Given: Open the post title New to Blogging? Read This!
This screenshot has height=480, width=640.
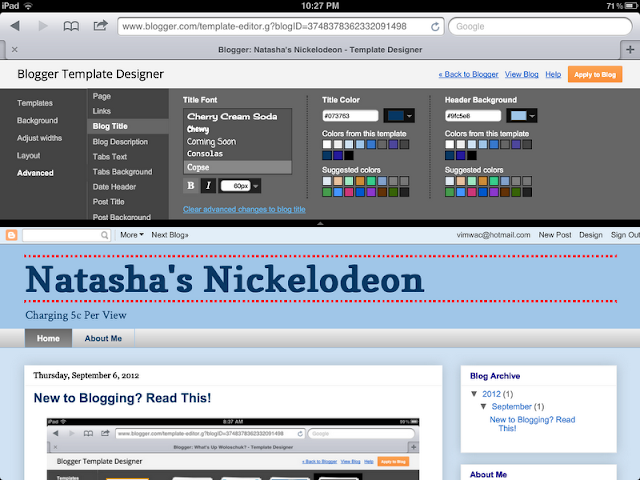Looking at the screenshot, I should coord(122,398).
